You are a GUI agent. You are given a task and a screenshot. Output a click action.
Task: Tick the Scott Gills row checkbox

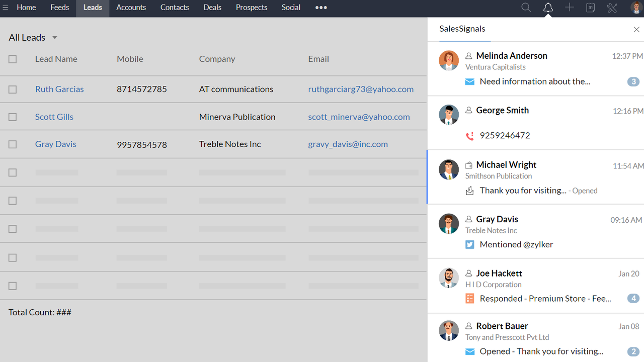(x=13, y=117)
